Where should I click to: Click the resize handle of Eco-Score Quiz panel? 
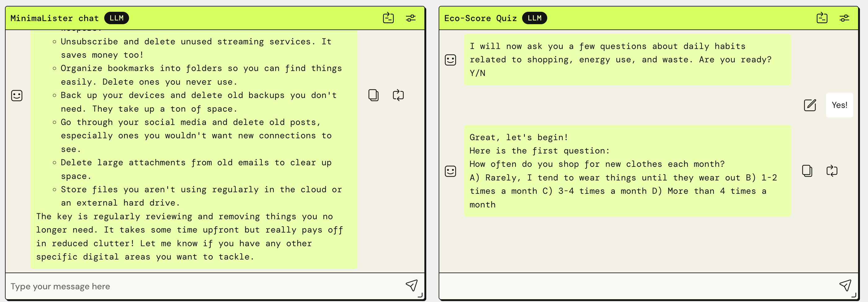point(853,295)
